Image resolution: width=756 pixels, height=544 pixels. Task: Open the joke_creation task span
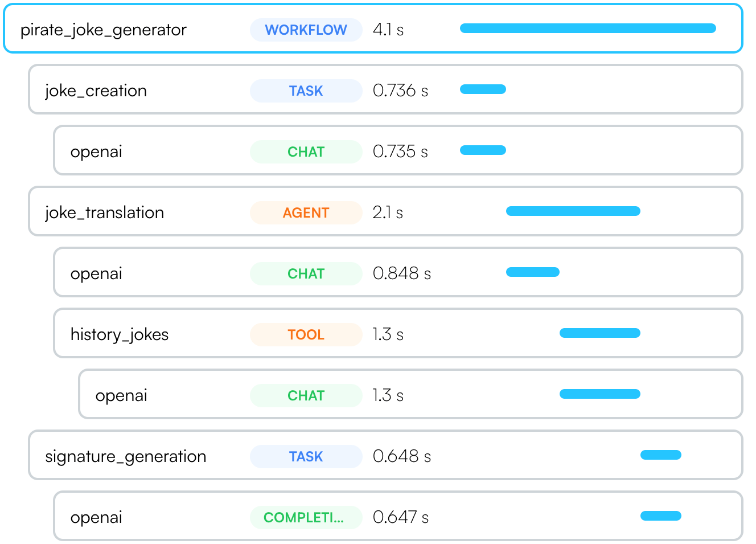pyautogui.click(x=386, y=89)
